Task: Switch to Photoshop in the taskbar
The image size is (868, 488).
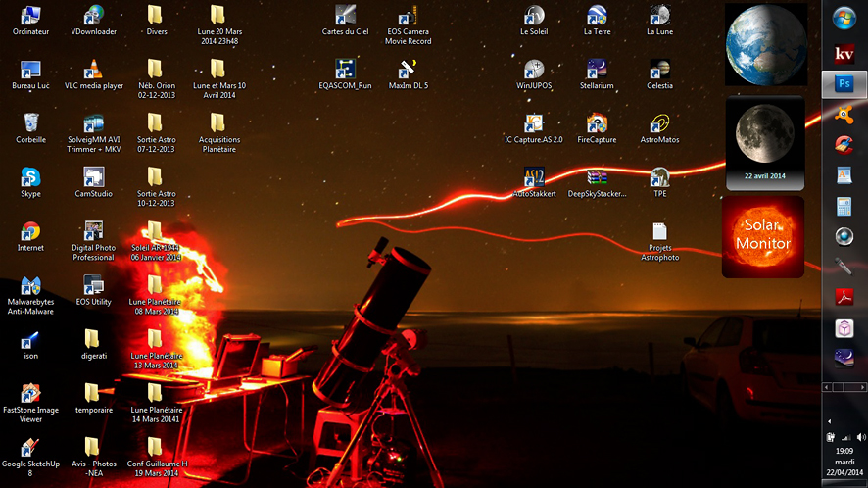Action: (844, 84)
